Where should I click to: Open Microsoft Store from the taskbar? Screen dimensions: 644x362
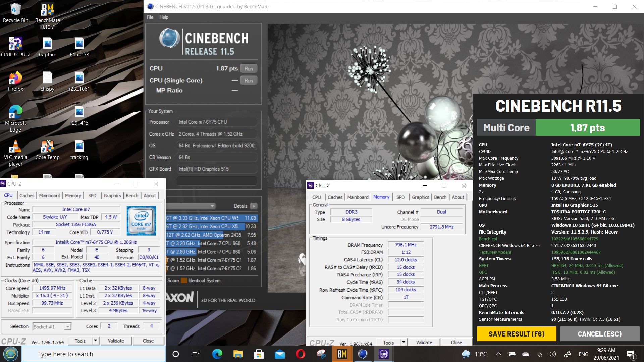click(x=259, y=354)
